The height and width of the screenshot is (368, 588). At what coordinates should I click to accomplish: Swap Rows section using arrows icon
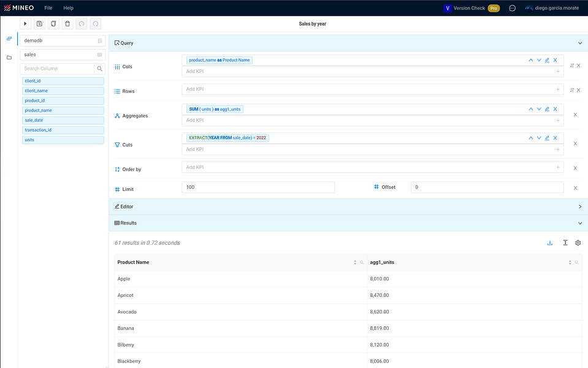[572, 90]
